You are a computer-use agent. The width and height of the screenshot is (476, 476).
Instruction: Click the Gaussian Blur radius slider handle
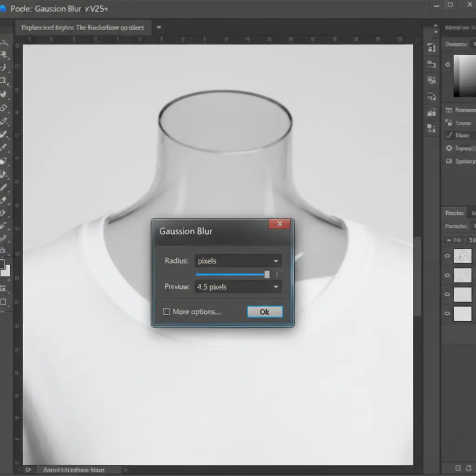[x=267, y=275]
